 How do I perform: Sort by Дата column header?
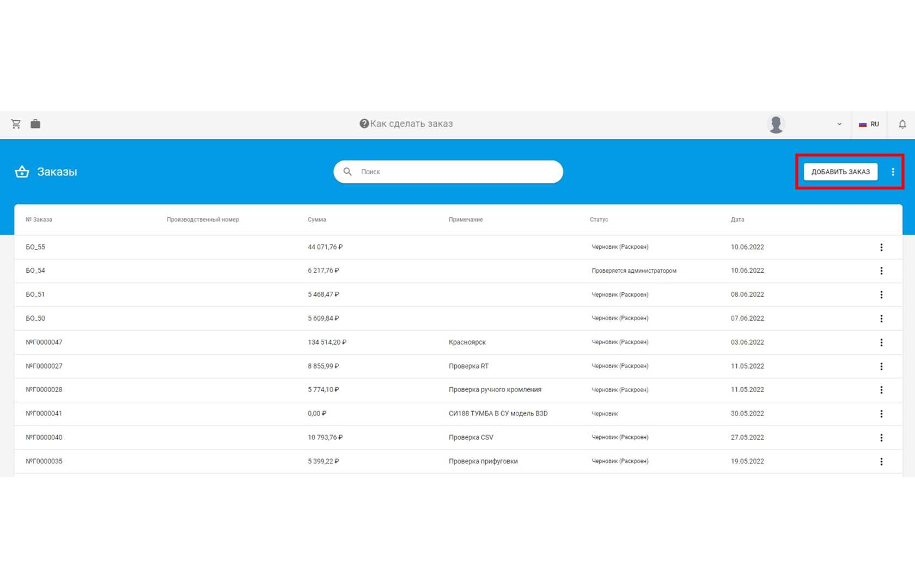tap(737, 219)
